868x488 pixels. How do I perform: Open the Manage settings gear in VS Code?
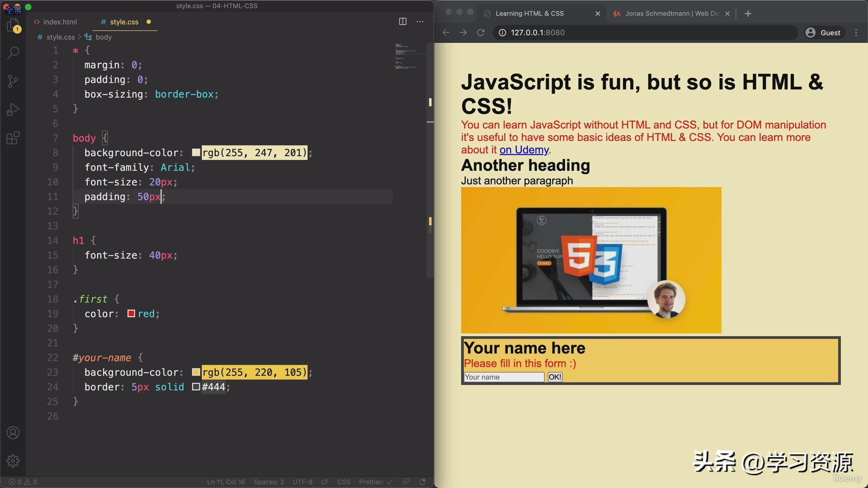tap(13, 460)
